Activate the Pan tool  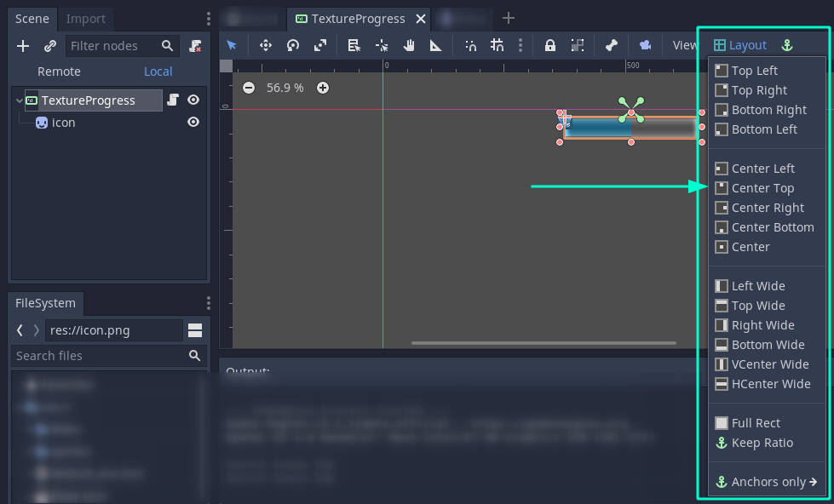point(409,45)
